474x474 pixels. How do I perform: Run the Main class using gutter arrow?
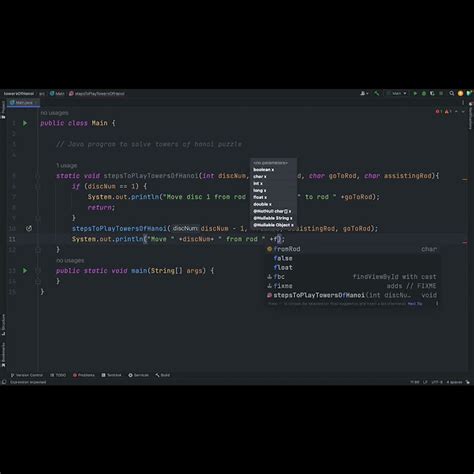click(25, 123)
